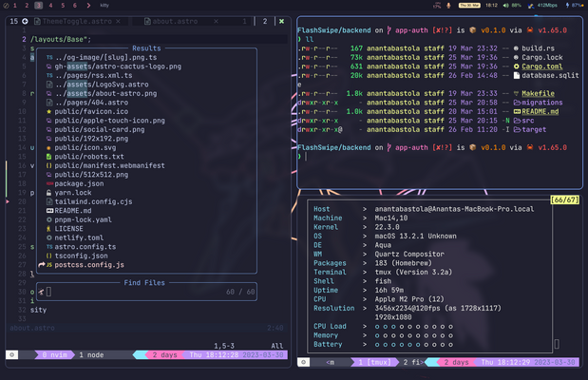Select 0 nvim window in left tmux bar
This screenshot has width=588, height=380.
click(55, 354)
